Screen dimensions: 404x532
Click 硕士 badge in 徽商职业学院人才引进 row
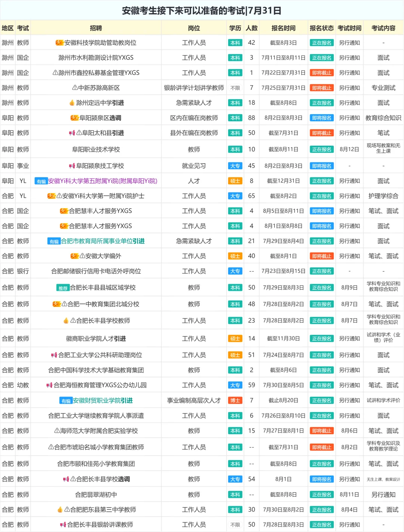(235, 338)
